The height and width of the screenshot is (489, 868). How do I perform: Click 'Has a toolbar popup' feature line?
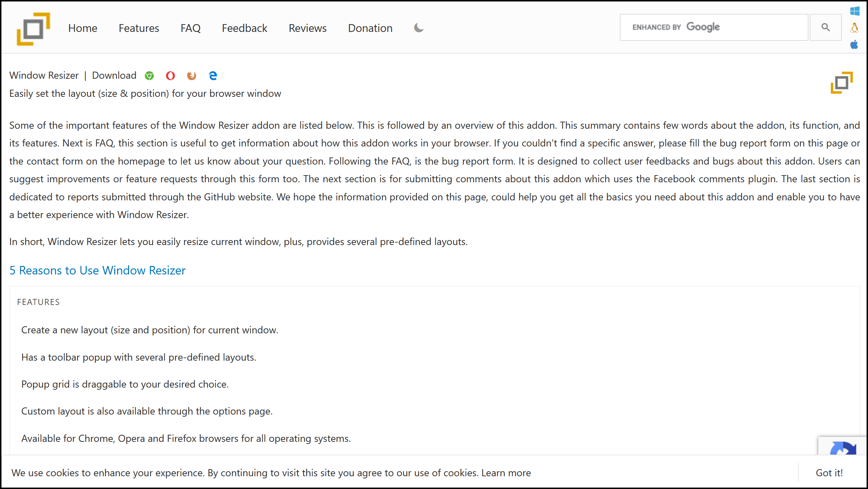coord(139,357)
